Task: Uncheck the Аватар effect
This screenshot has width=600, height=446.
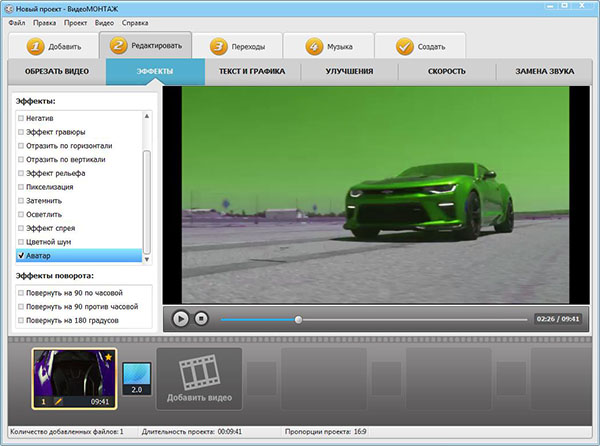Action: point(22,256)
